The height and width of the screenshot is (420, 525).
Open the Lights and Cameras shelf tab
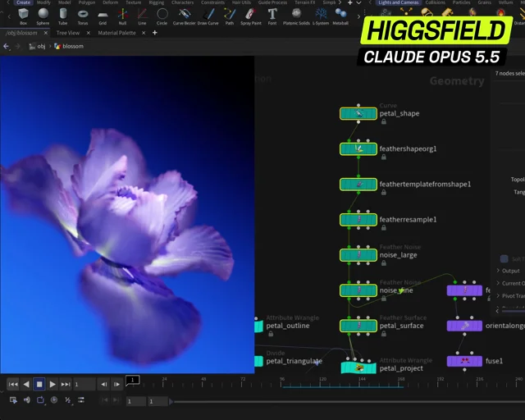click(399, 2)
